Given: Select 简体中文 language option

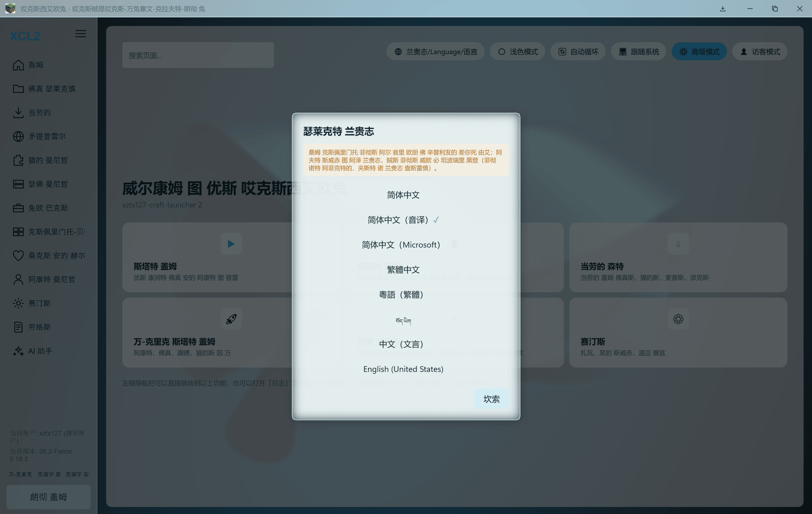Looking at the screenshot, I should pos(403,195).
